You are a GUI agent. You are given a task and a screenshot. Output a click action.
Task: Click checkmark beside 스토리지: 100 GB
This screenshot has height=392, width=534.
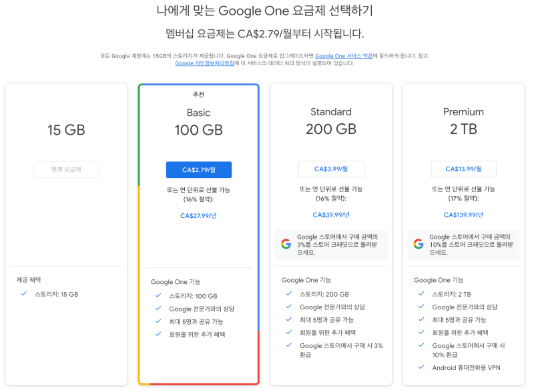tap(158, 296)
